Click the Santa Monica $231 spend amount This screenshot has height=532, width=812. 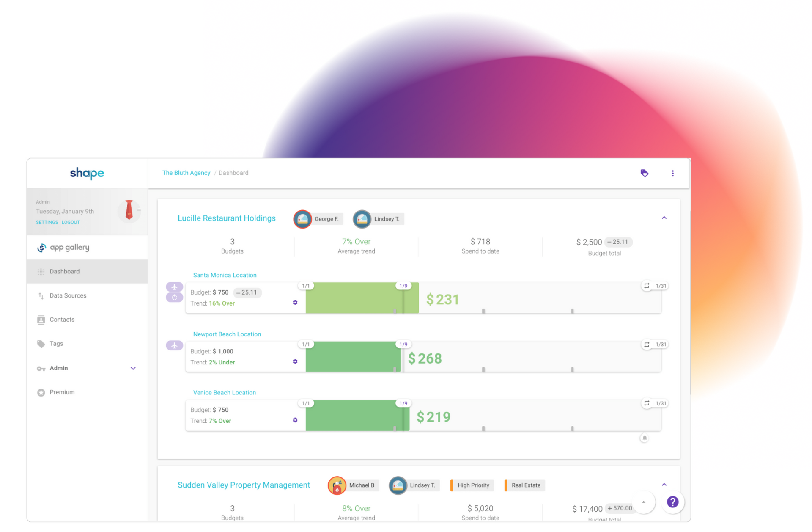[442, 300]
